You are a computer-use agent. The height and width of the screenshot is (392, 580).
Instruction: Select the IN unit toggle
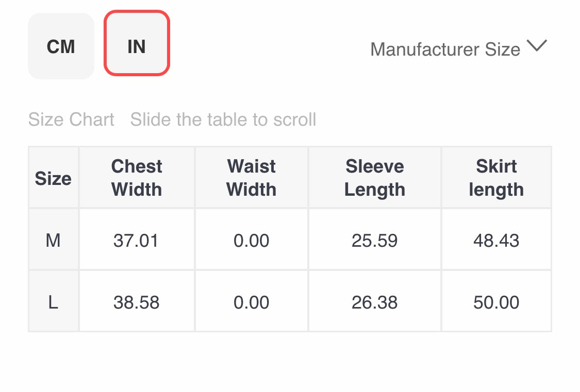pos(137,47)
